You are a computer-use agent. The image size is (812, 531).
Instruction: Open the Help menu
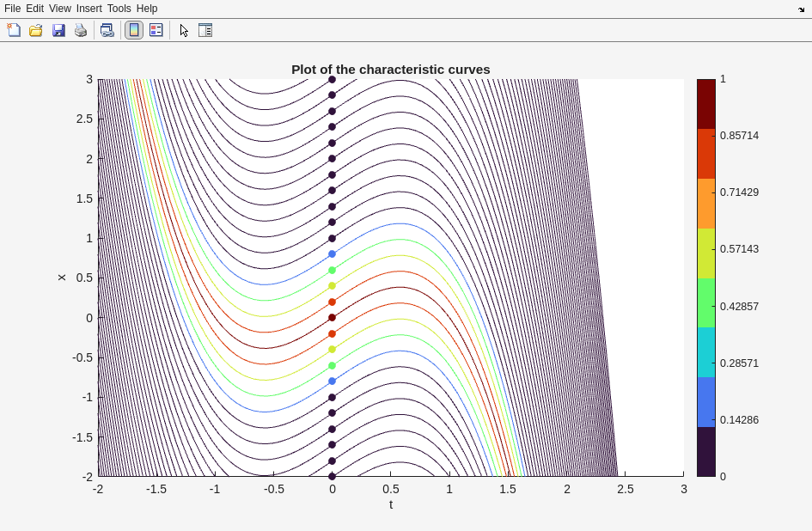click(147, 9)
